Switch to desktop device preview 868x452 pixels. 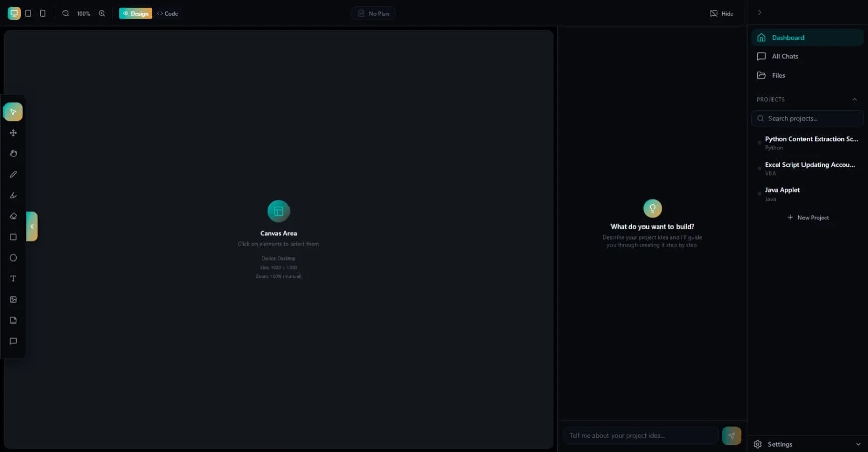[x=14, y=13]
